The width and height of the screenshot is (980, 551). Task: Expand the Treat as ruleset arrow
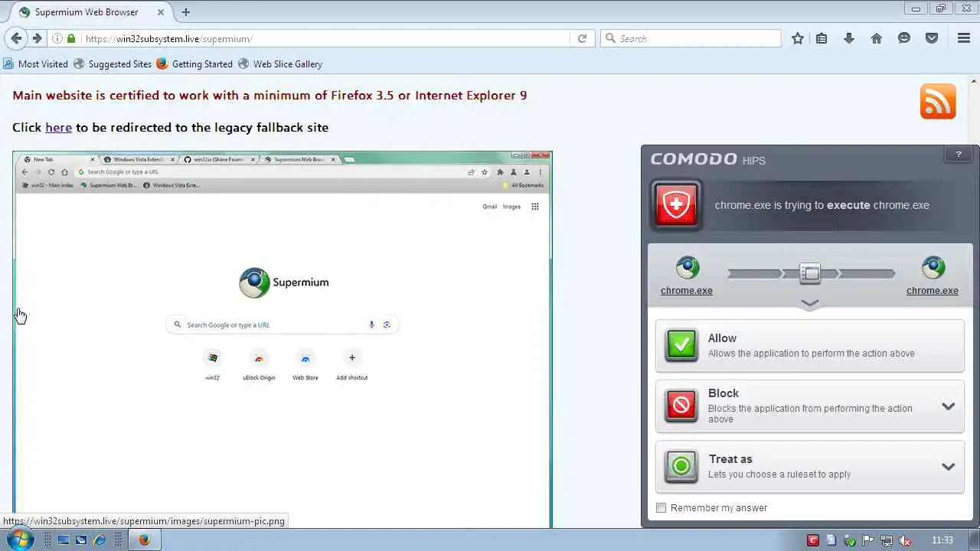[x=948, y=467]
